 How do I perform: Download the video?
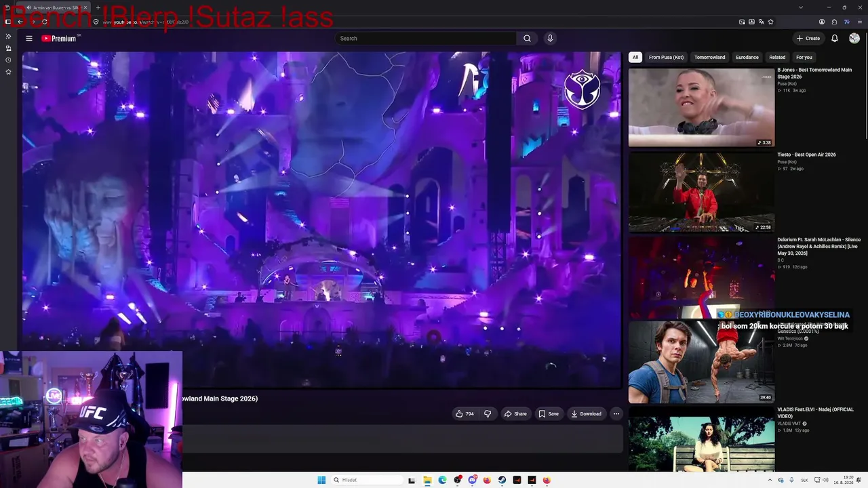click(587, 413)
